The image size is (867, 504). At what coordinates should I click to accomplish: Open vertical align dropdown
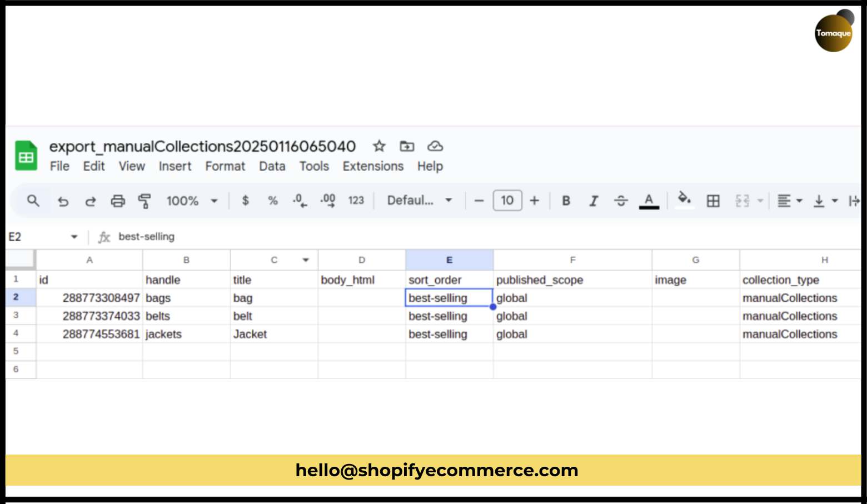[x=825, y=201]
